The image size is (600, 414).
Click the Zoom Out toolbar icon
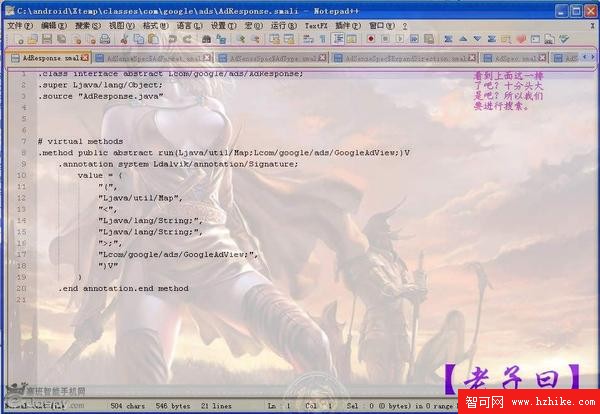click(x=255, y=39)
